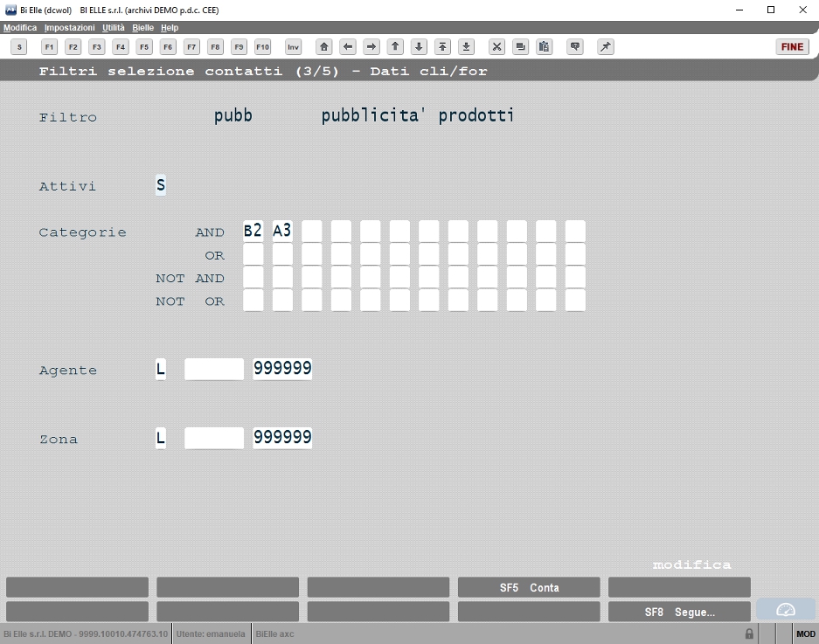Click the empty Zona from-code field

(x=214, y=438)
